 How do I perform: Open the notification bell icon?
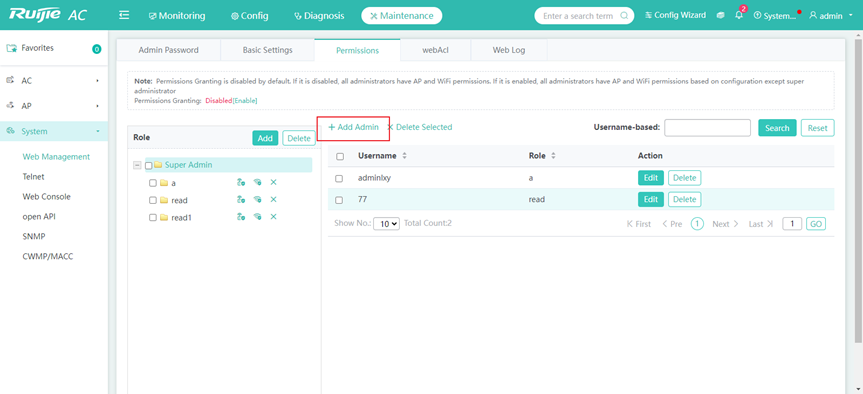coord(739,15)
